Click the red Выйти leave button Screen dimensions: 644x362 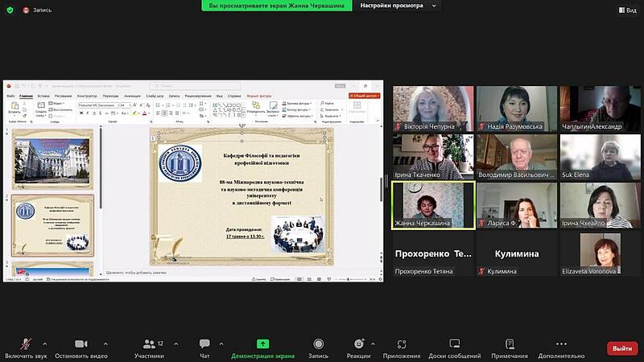pyautogui.click(x=622, y=348)
